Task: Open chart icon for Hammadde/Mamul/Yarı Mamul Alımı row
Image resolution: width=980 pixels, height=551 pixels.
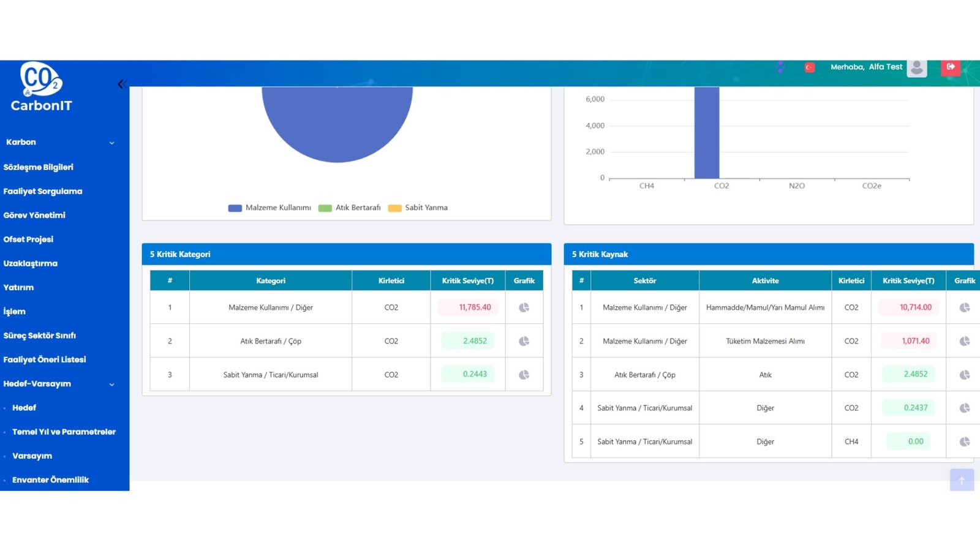Action: click(x=964, y=307)
